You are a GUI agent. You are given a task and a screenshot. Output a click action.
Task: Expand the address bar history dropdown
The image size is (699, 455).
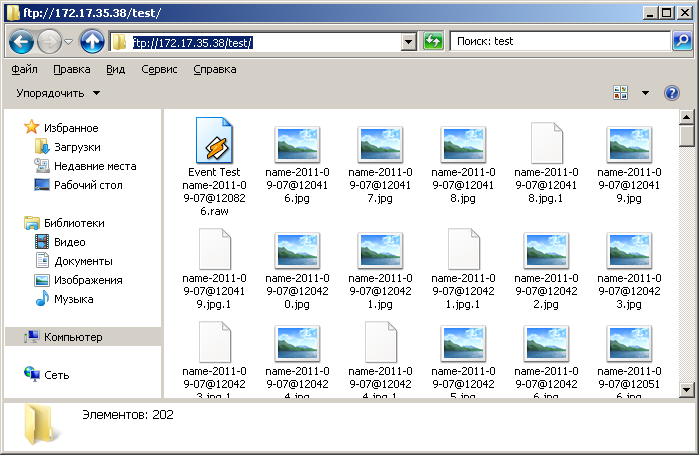click(x=408, y=42)
